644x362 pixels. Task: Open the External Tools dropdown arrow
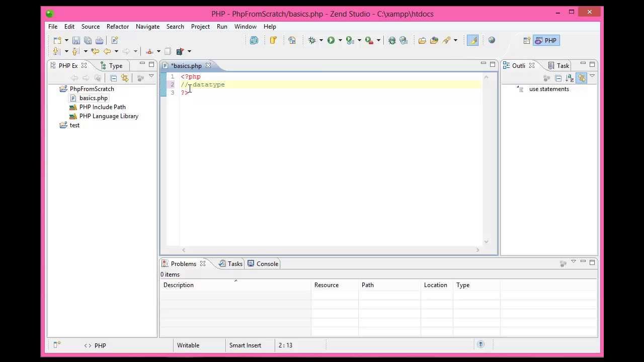click(x=378, y=41)
